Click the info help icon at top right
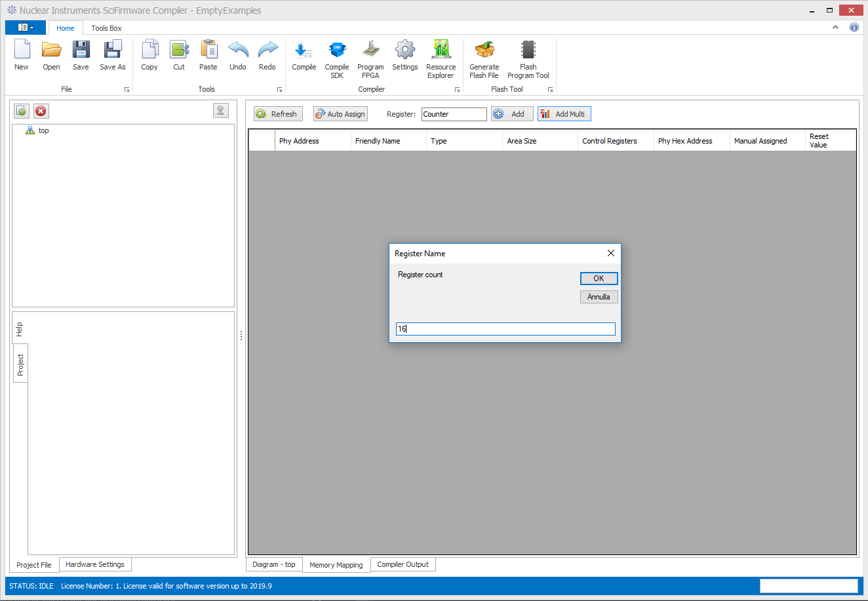 point(854,27)
